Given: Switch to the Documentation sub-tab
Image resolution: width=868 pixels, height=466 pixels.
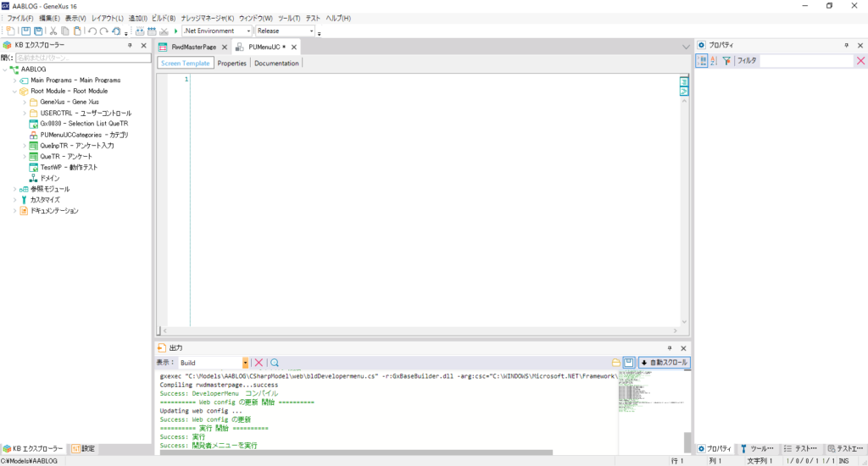Looking at the screenshot, I should [x=276, y=63].
